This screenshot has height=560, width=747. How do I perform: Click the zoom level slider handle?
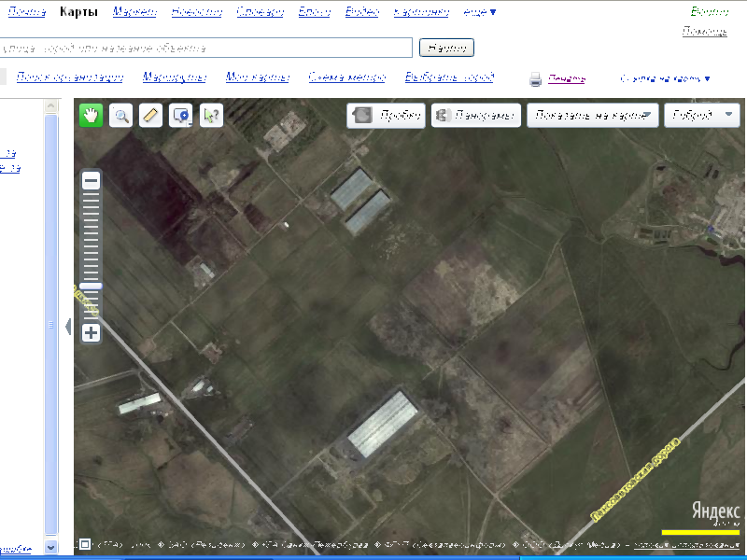(91, 286)
